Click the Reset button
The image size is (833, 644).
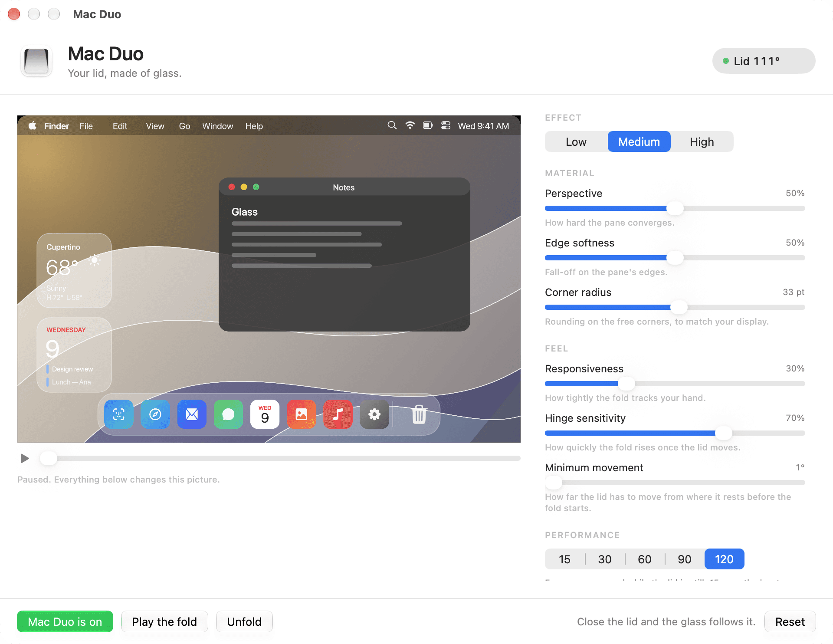(x=790, y=621)
